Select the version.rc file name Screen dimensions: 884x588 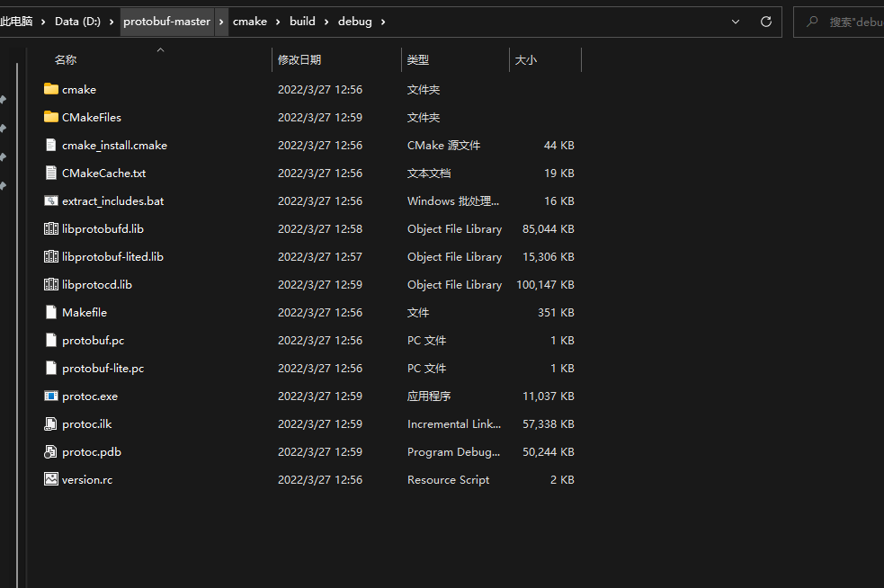87,480
